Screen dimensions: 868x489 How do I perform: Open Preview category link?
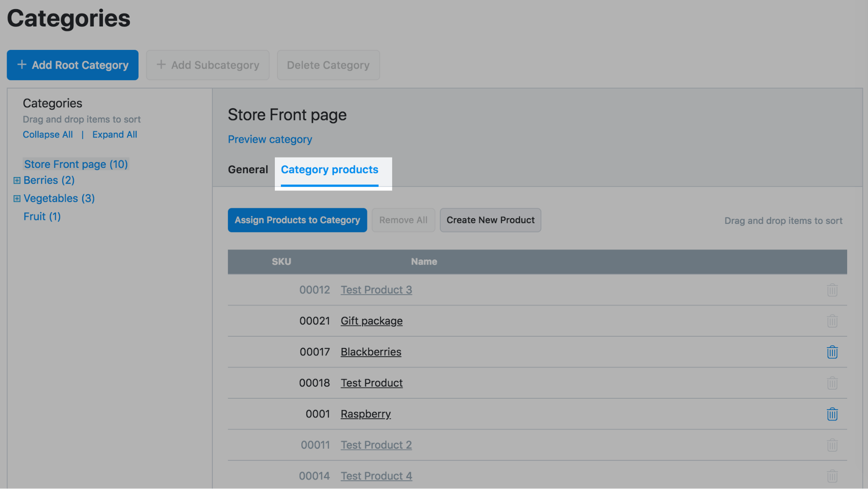pyautogui.click(x=270, y=139)
